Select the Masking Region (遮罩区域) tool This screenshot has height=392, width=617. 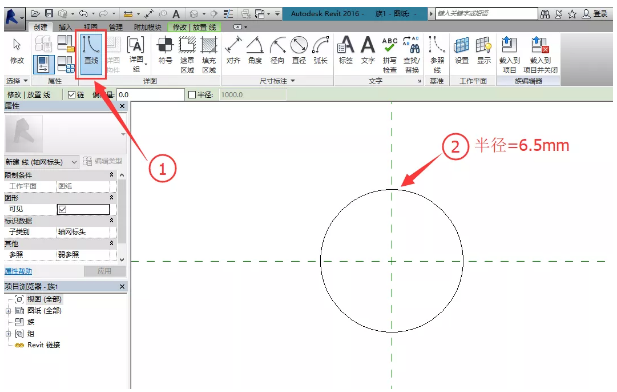[x=187, y=54]
